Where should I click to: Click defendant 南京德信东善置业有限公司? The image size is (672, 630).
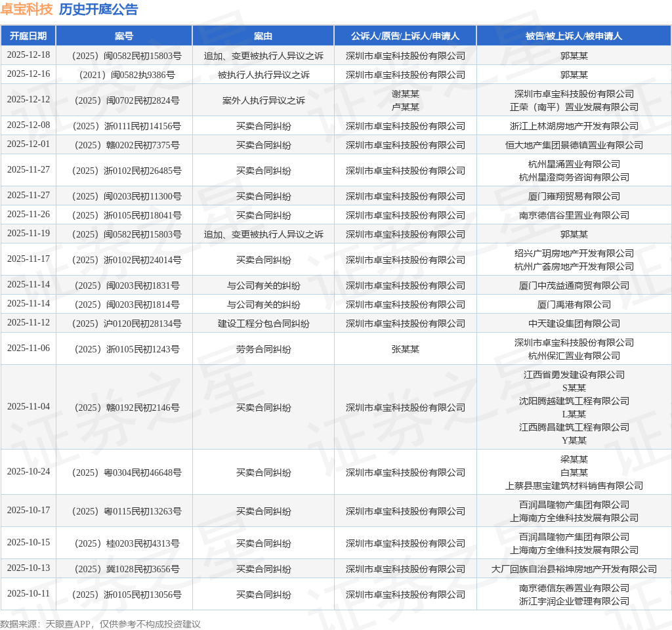[x=574, y=589]
